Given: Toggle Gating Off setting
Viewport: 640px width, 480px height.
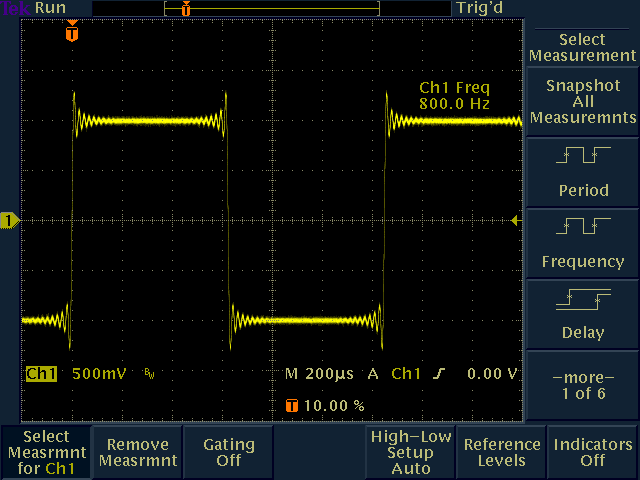Looking at the screenshot, I should (x=228, y=452).
